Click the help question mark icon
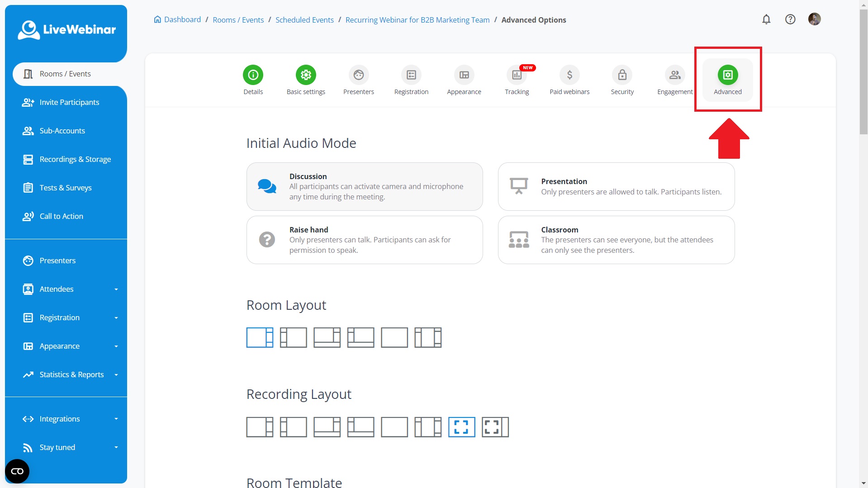 click(x=790, y=19)
